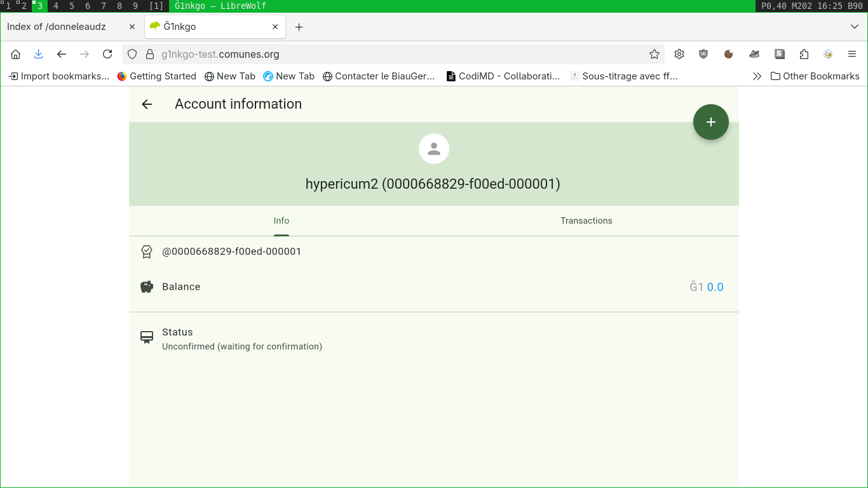Reload the page

107,55
